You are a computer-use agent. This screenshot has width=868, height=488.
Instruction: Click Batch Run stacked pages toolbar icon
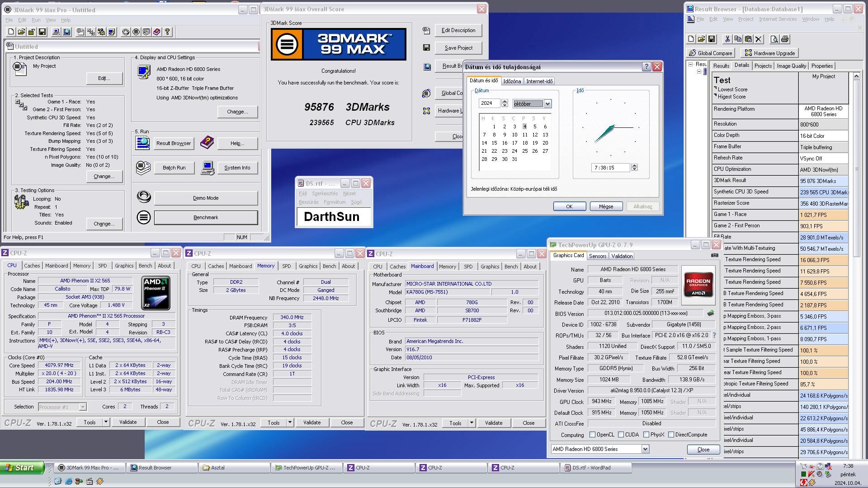[x=146, y=32]
